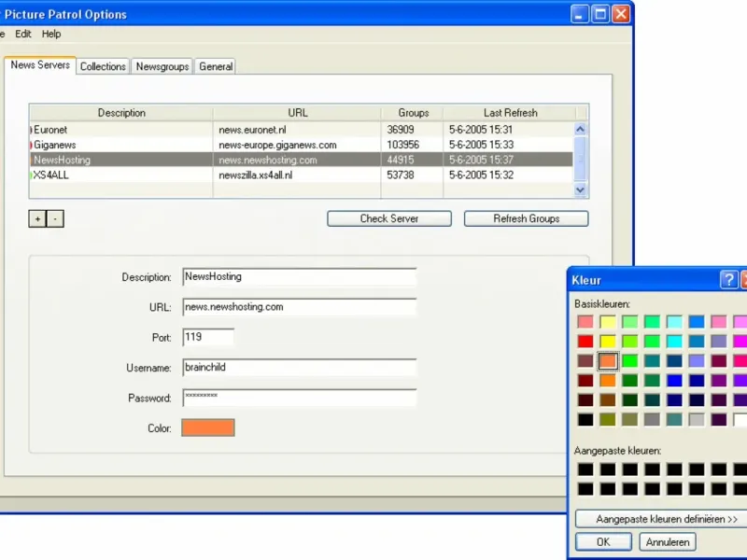The width and height of the screenshot is (747, 560).
Task: Click the orange Color swatch in server form
Action: click(x=208, y=427)
